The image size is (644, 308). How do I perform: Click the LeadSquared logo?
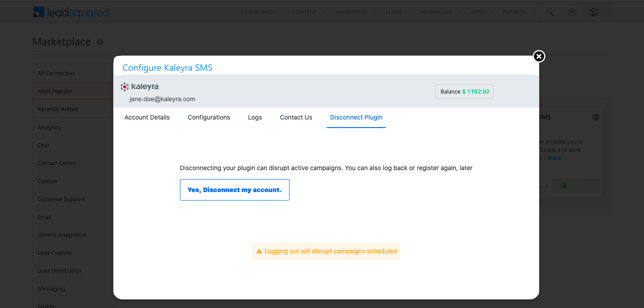pos(71,12)
